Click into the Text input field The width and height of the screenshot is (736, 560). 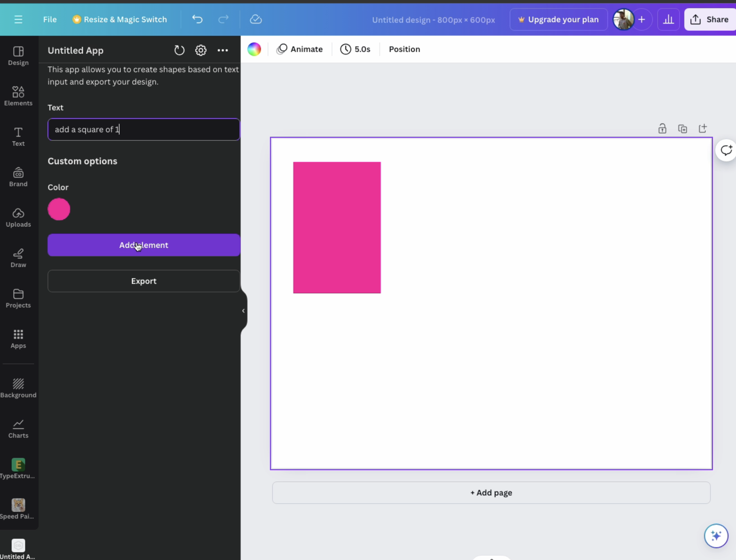[144, 129]
